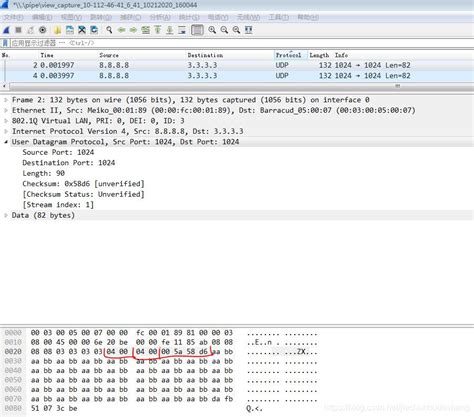Click the save capture file icon
The width and height of the screenshot is (474, 417).
70,30
